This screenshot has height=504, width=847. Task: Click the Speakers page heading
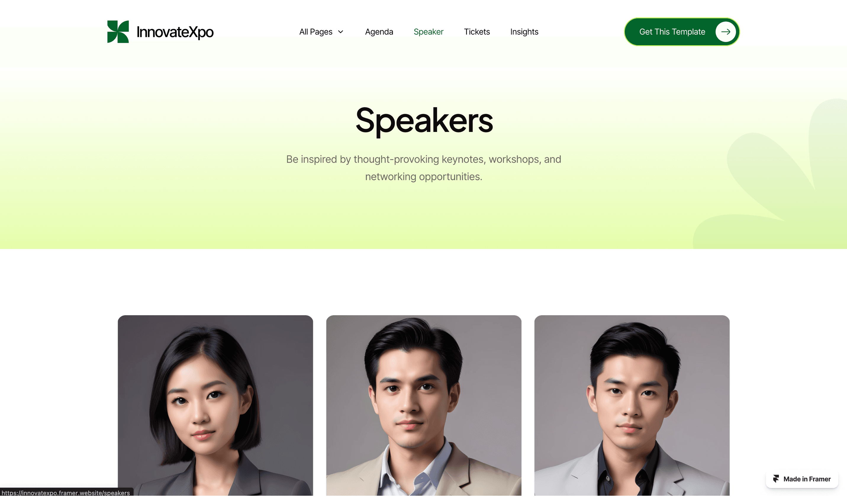point(424,121)
